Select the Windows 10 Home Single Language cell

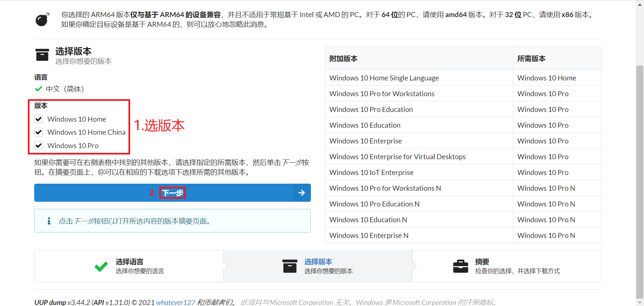419,78
